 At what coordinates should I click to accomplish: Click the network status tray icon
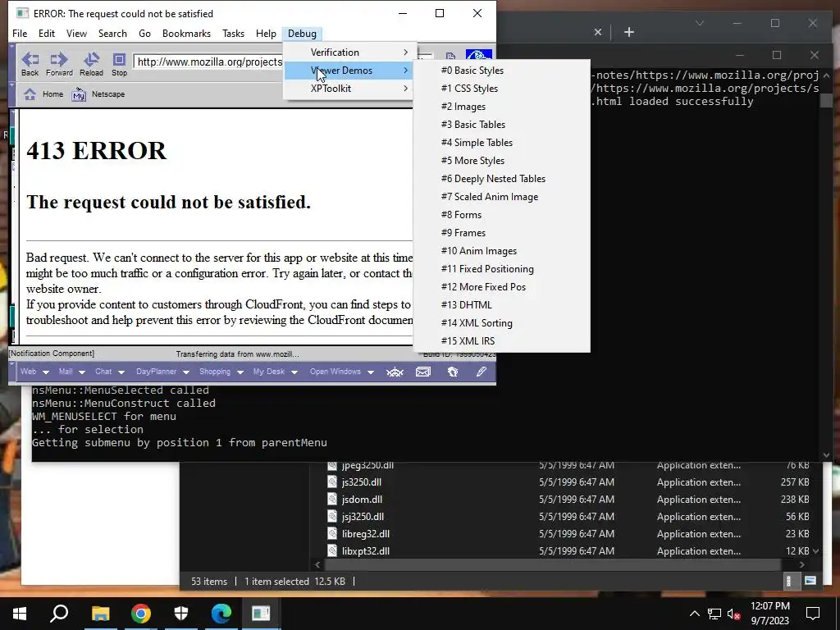click(714, 614)
